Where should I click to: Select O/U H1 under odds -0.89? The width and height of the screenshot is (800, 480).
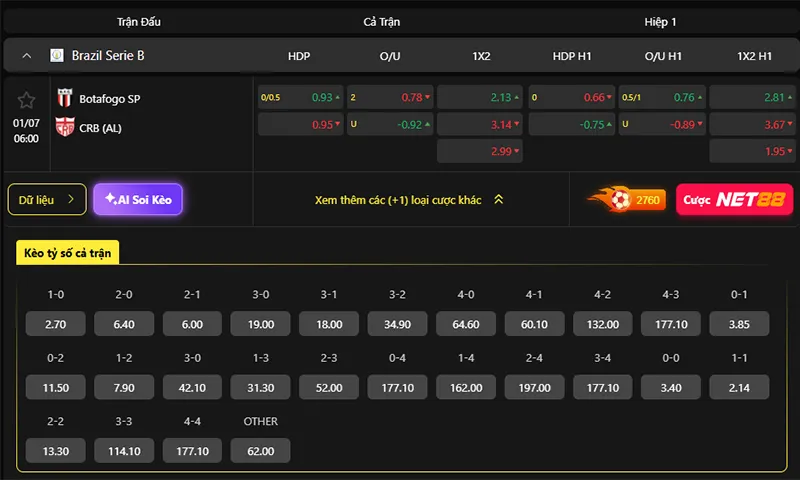662,124
